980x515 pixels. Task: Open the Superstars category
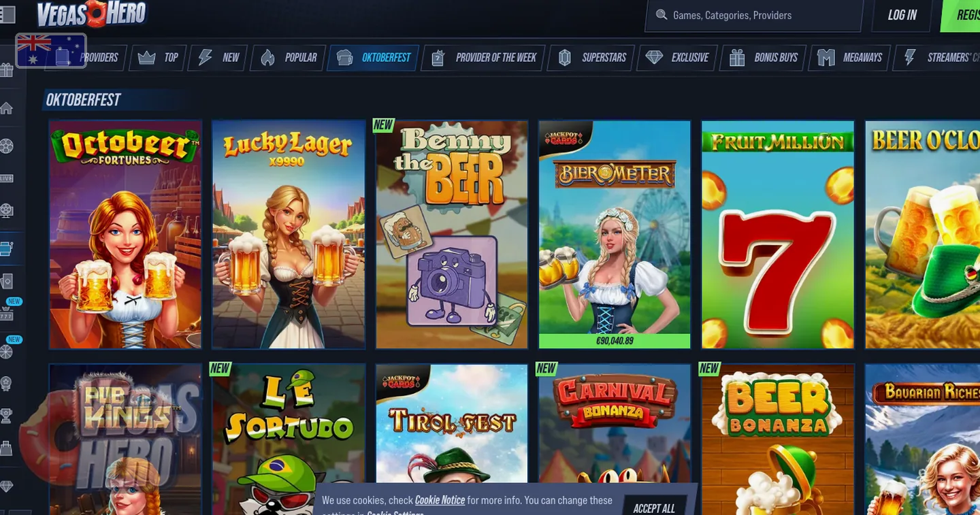pyautogui.click(x=591, y=58)
